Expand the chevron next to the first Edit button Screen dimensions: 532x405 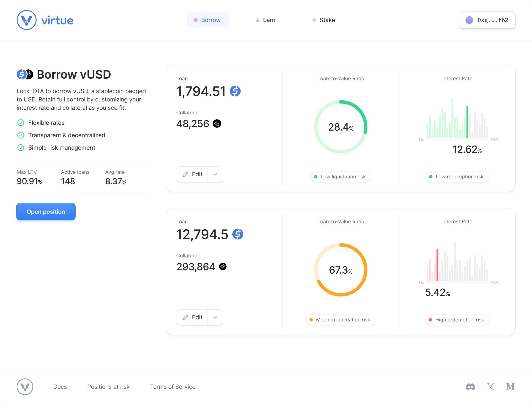point(215,174)
